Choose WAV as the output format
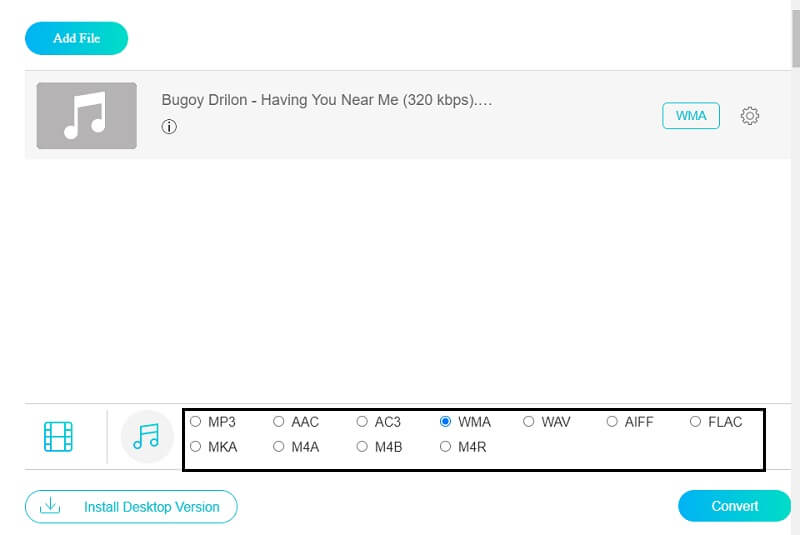The image size is (800, 535). 529,422
